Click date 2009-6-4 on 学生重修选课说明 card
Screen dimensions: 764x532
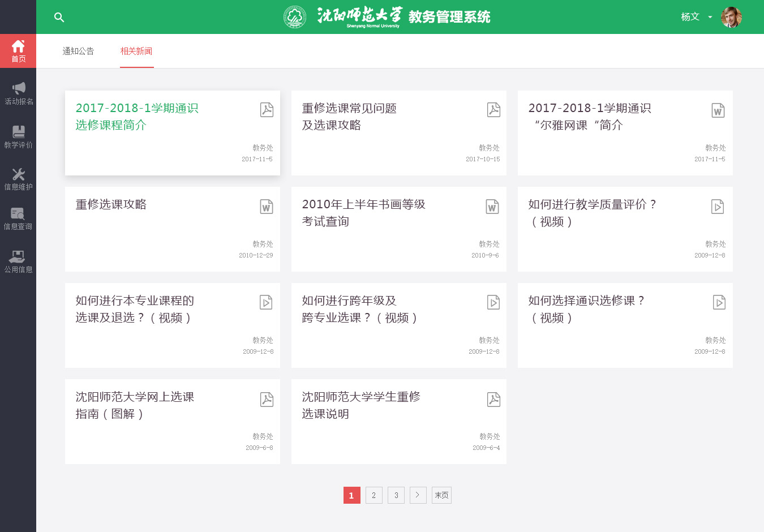tap(486, 448)
